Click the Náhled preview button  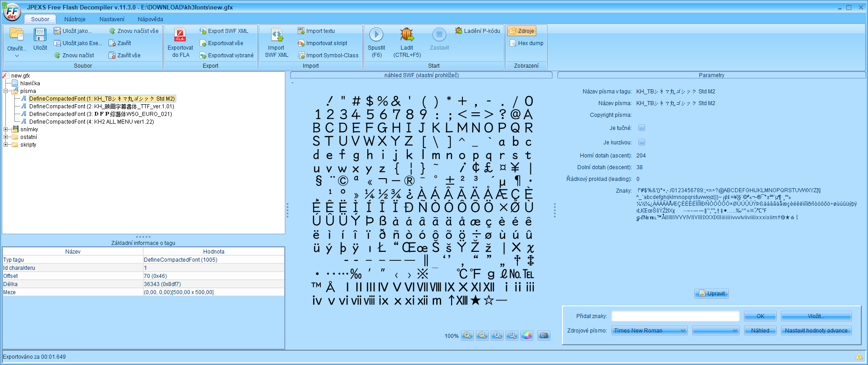tap(760, 331)
